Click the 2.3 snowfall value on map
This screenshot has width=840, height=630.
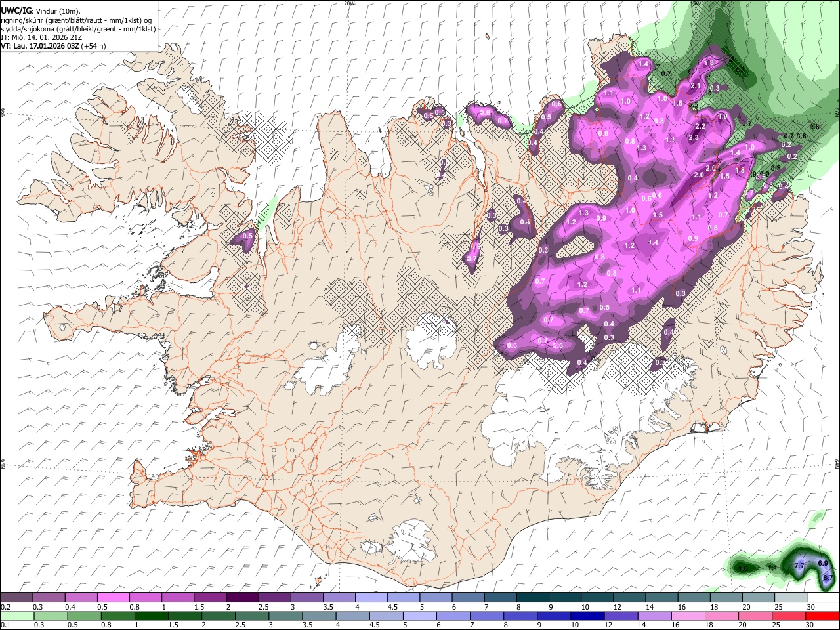click(694, 137)
